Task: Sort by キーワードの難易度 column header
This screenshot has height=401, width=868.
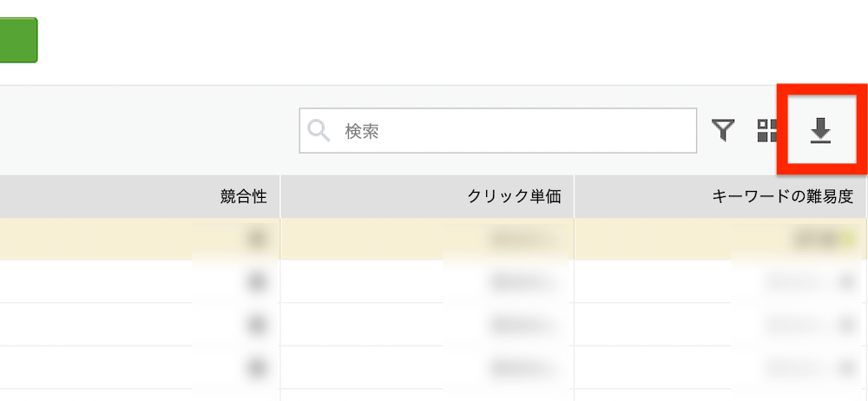Action: [782, 197]
